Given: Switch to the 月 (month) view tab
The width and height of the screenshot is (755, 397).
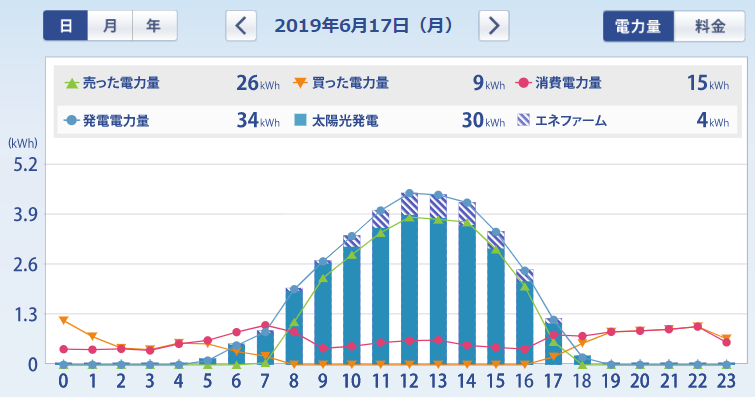Looking at the screenshot, I should pyautogui.click(x=110, y=26).
